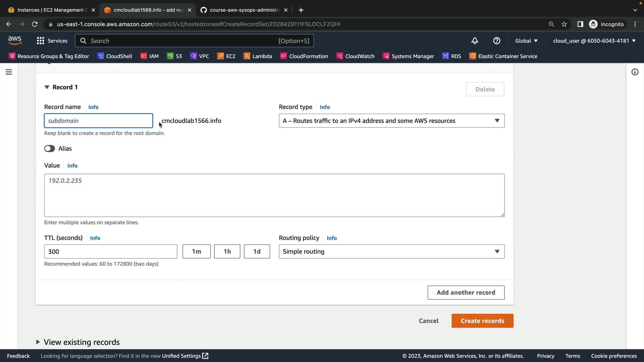Screen dimensions: 644x362
Task: Set TTL using the 1h button
Action: (x=227, y=251)
